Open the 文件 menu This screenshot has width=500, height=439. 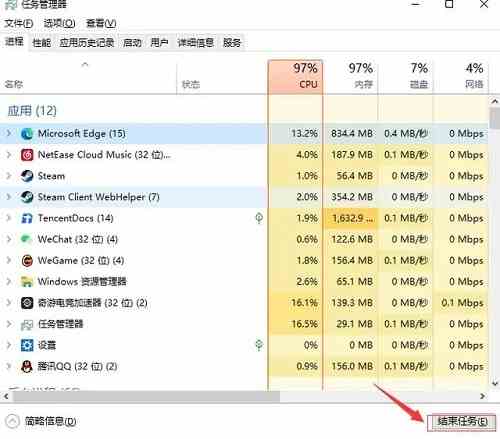(19, 23)
